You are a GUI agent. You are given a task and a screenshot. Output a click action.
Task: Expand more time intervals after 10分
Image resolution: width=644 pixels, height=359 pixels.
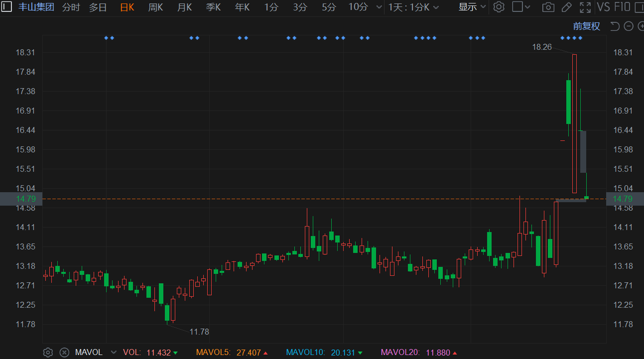click(379, 7)
